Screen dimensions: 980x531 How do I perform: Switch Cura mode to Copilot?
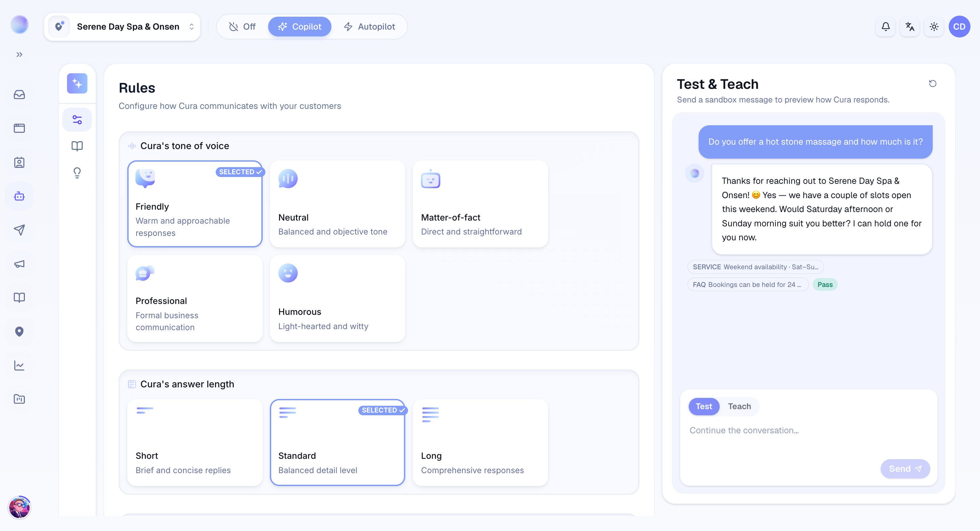[300, 27]
